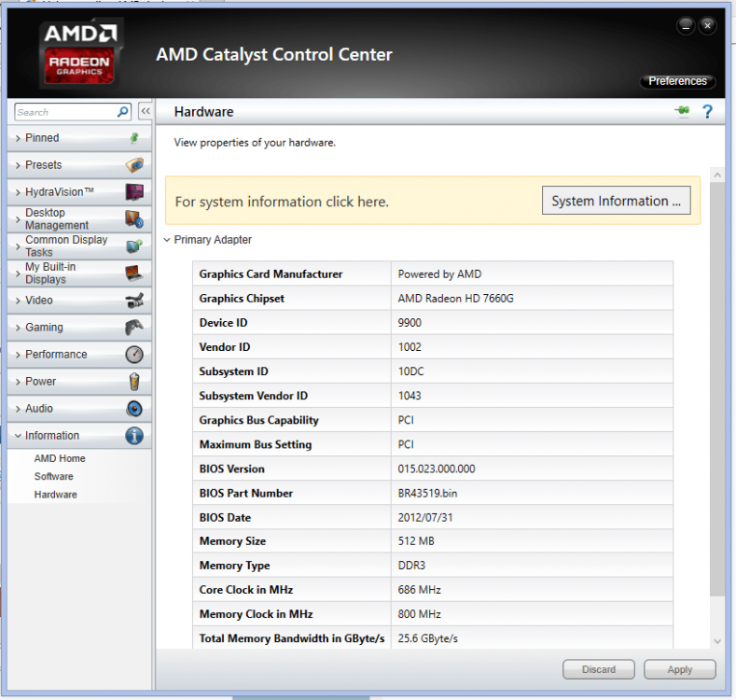Image resolution: width=736 pixels, height=700 pixels.
Task: Expand the Desktop Management section
Action: pyautogui.click(x=79, y=219)
